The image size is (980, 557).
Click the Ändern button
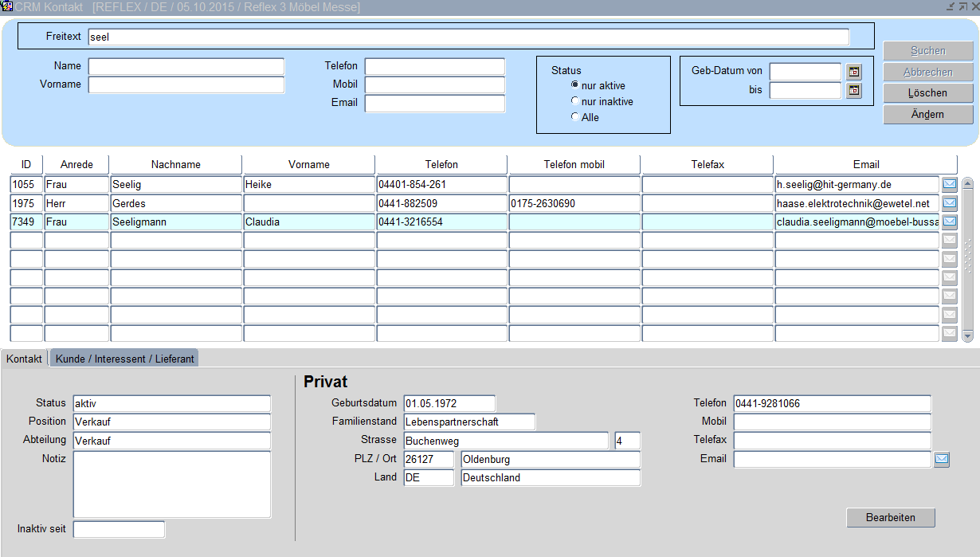coord(927,115)
